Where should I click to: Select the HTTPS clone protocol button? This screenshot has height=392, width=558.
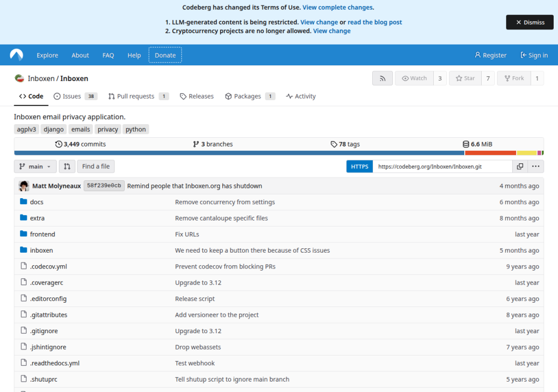pos(360,167)
